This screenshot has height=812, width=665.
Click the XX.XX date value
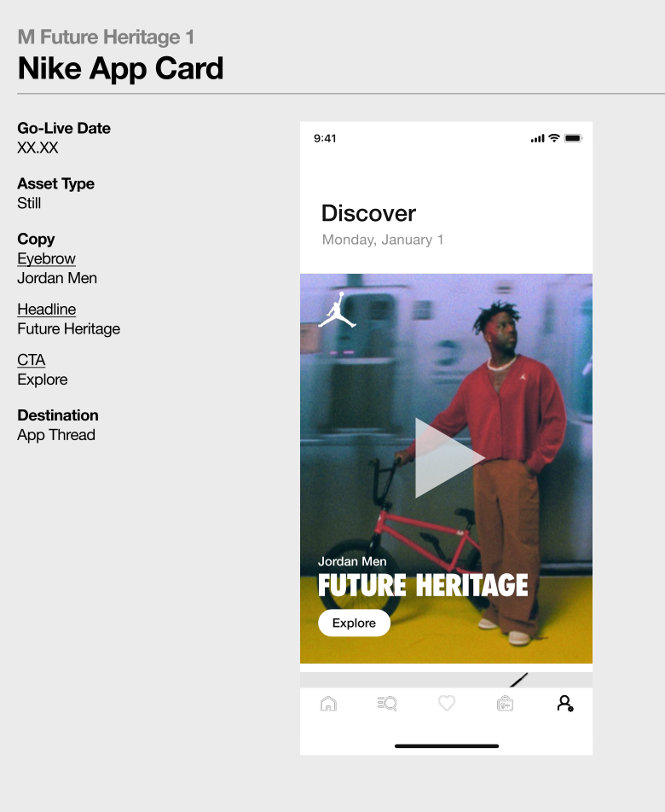[38, 148]
